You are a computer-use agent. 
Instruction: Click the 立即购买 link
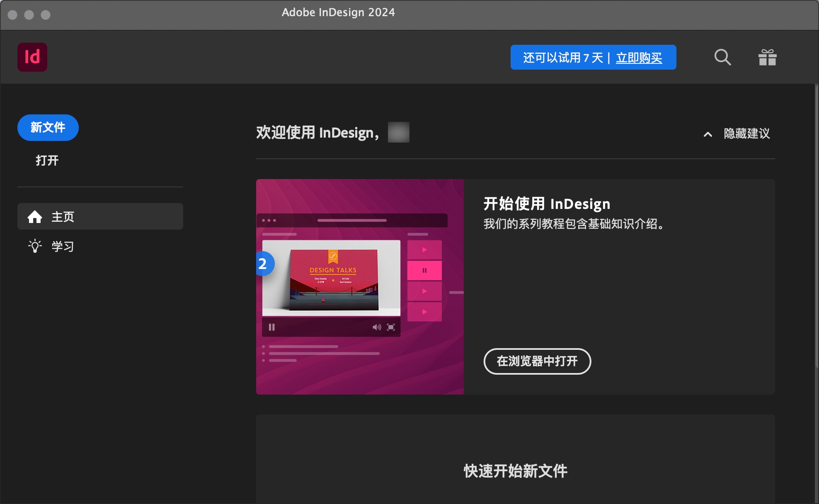(639, 58)
